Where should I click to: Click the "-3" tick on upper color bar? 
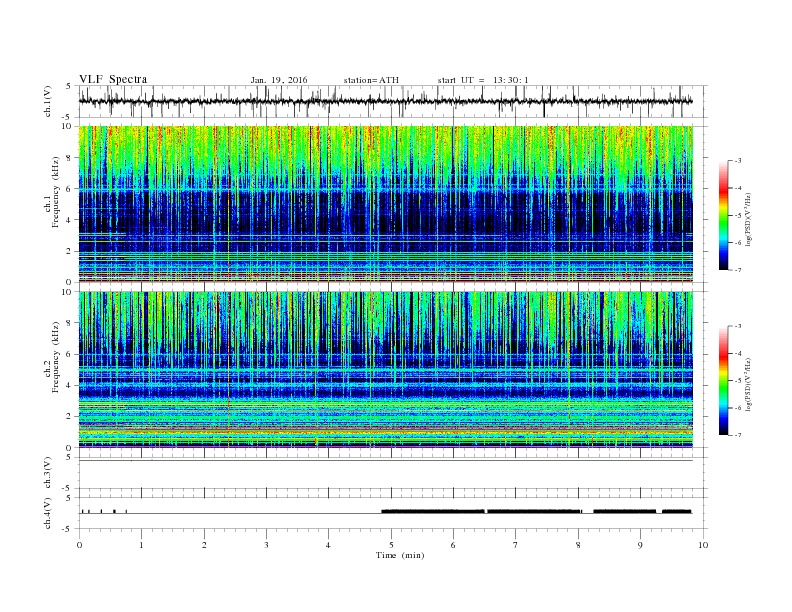click(737, 161)
